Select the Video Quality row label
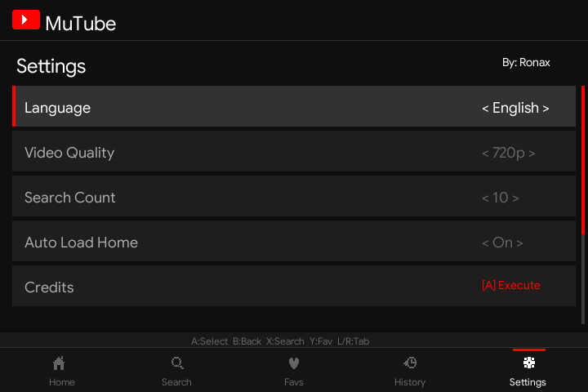The image size is (588, 392). tap(69, 153)
